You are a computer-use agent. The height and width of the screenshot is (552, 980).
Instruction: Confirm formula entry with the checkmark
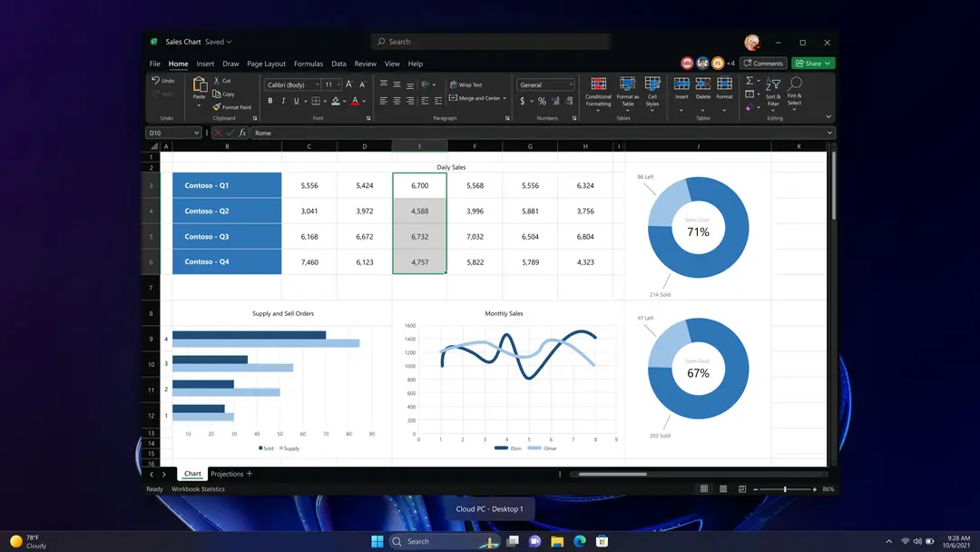click(x=230, y=133)
